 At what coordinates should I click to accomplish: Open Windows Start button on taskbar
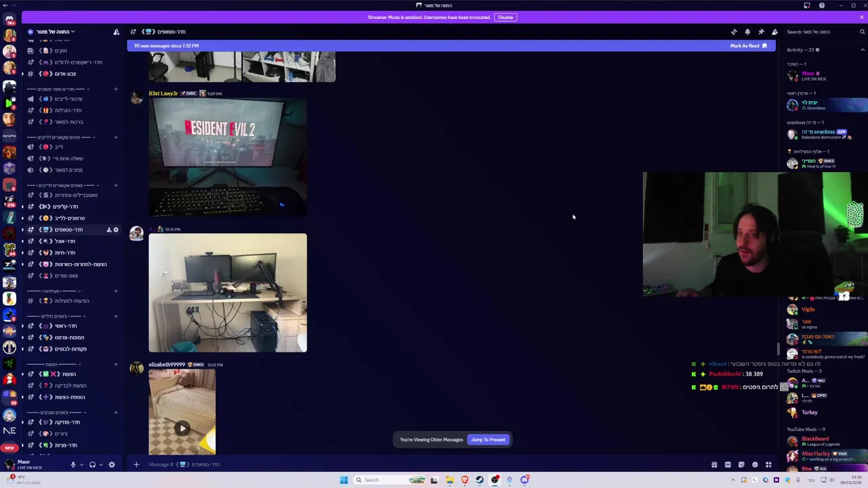(x=344, y=480)
